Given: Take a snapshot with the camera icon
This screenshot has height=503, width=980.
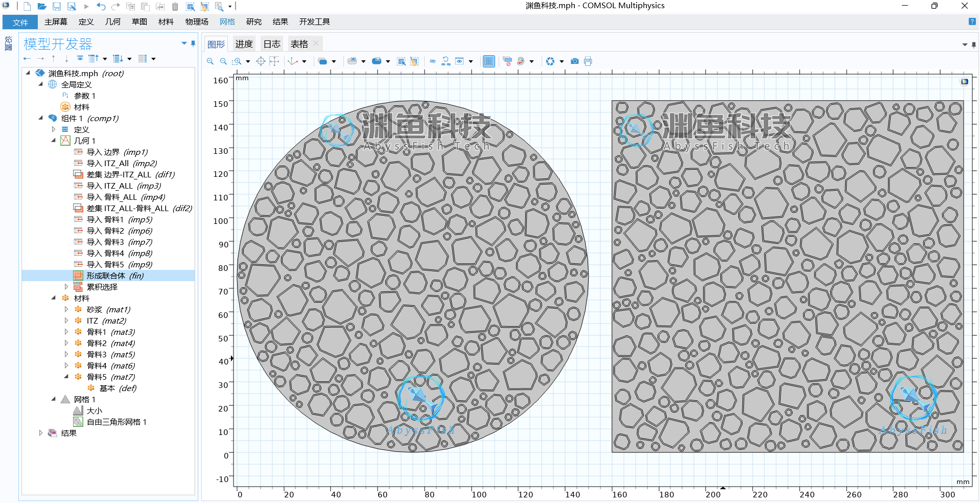Looking at the screenshot, I should pos(575,61).
